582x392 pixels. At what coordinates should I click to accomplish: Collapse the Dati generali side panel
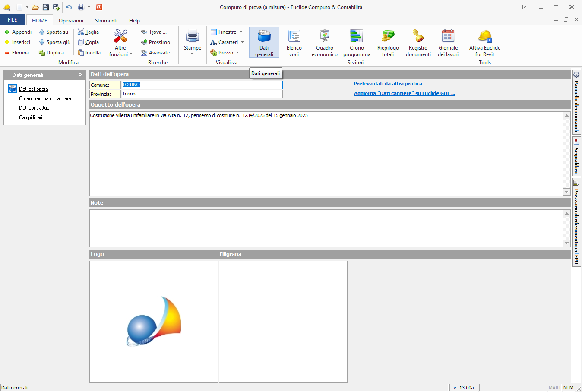click(x=80, y=75)
